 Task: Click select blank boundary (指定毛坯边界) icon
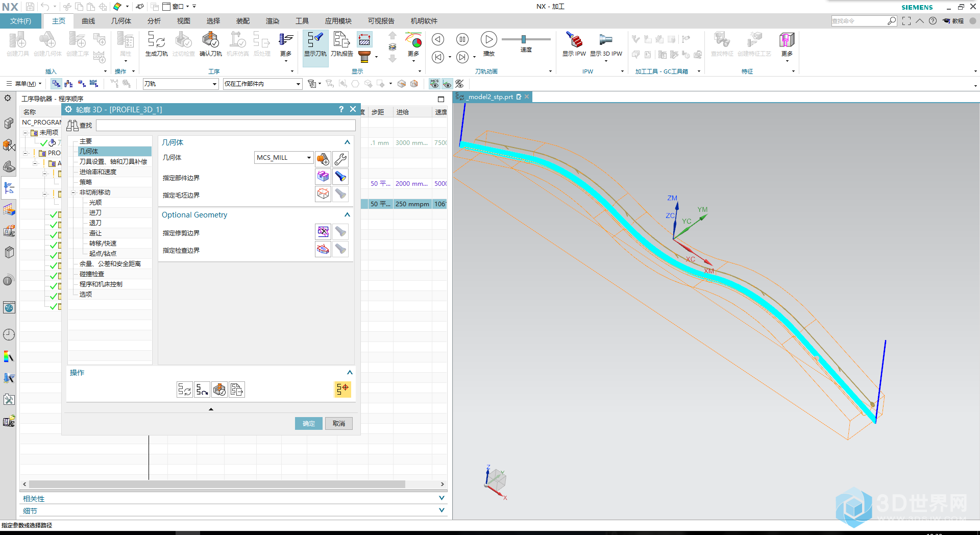[323, 194]
